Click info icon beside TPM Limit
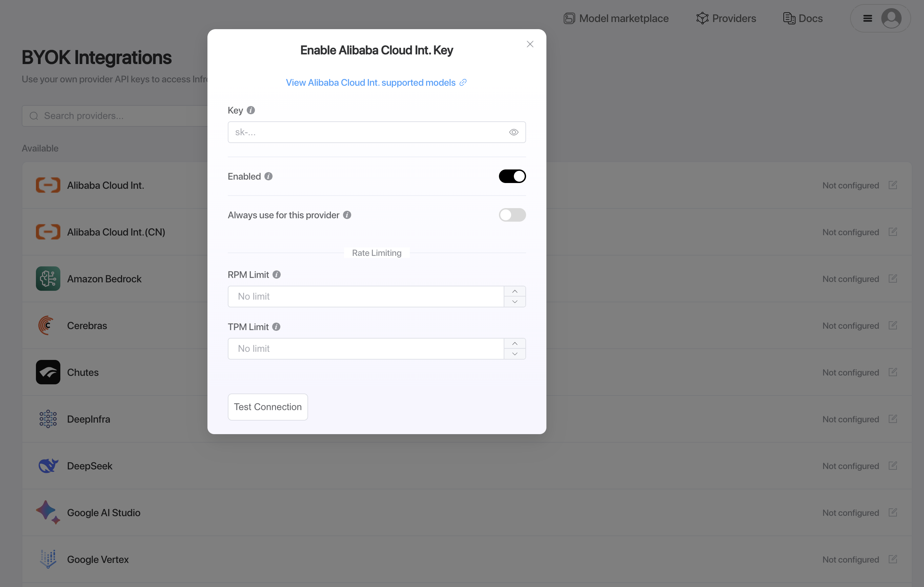The image size is (924, 587). coord(276,327)
